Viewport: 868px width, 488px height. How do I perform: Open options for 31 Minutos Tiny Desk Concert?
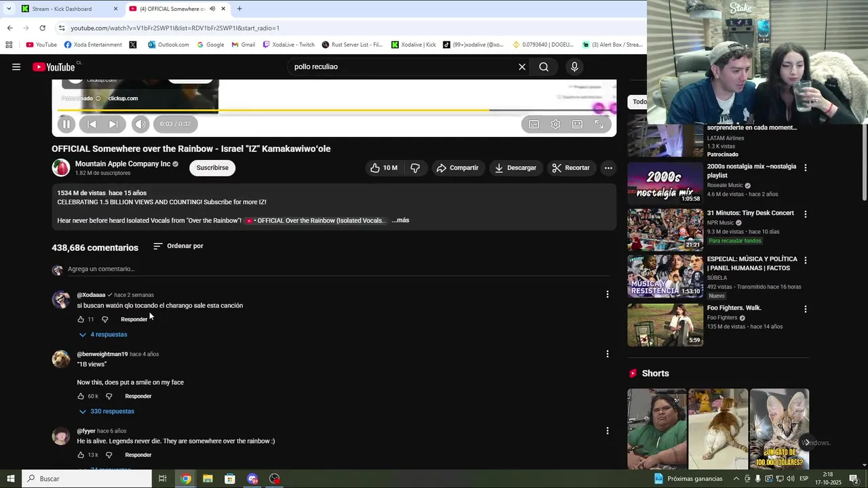pos(806,214)
